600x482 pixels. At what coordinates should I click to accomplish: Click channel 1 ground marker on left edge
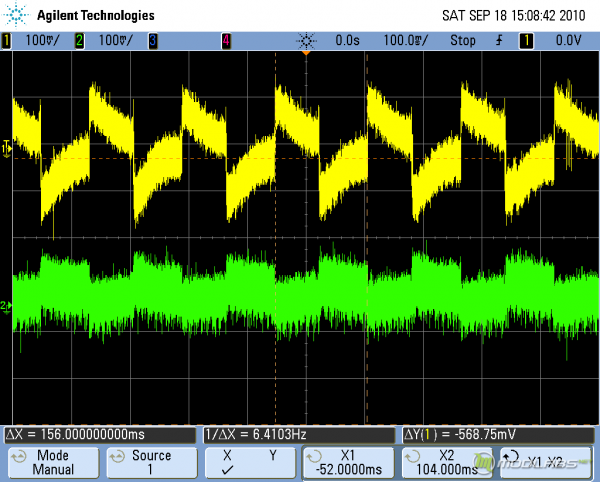pyautogui.click(x=7, y=148)
